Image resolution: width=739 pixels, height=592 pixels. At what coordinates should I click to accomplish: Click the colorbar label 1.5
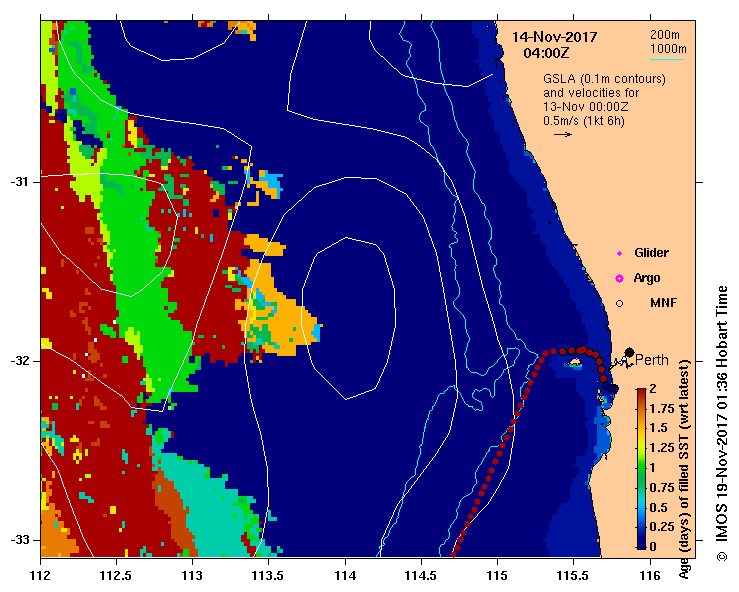(658, 428)
